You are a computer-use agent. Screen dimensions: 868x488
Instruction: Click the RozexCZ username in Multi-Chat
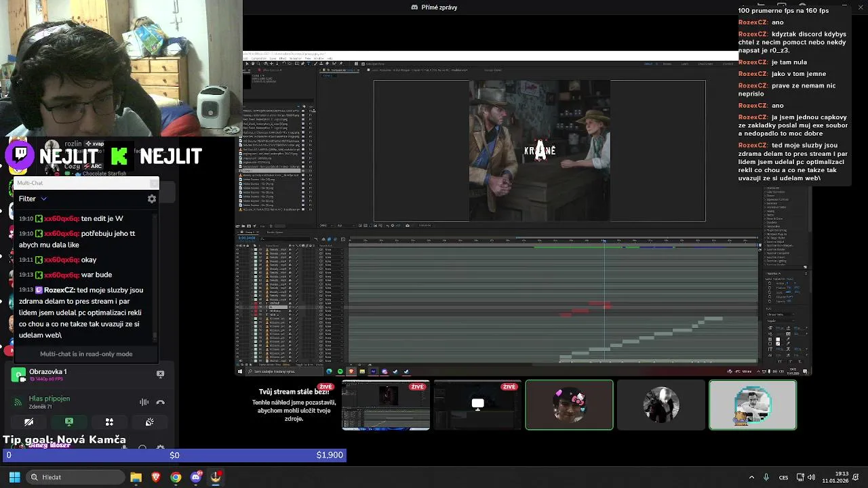pos(59,290)
